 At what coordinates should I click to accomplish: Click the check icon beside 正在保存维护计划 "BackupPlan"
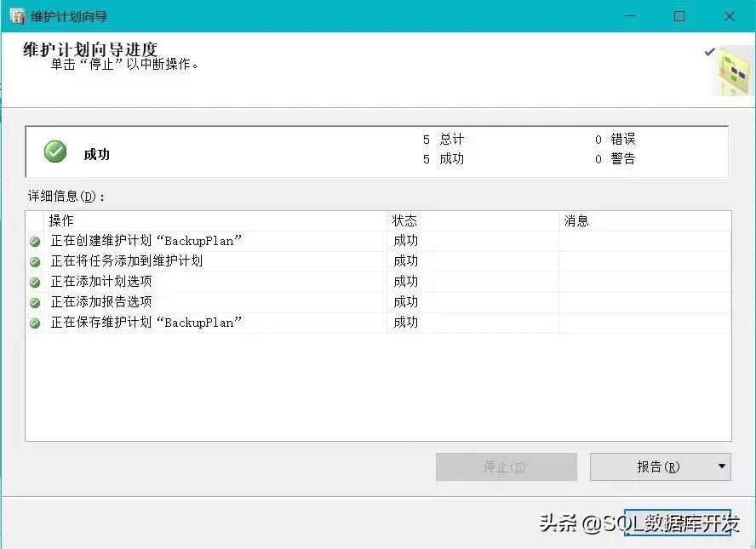pyautogui.click(x=32, y=323)
